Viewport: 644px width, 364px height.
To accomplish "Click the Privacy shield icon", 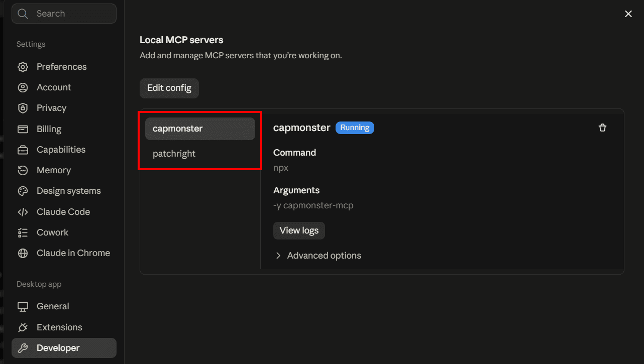I will click(23, 108).
